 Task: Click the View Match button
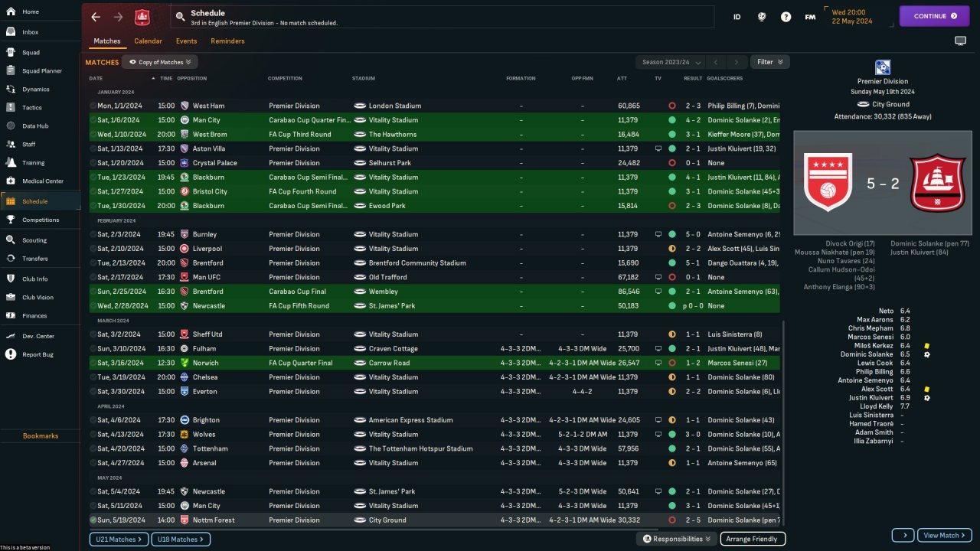coord(946,536)
